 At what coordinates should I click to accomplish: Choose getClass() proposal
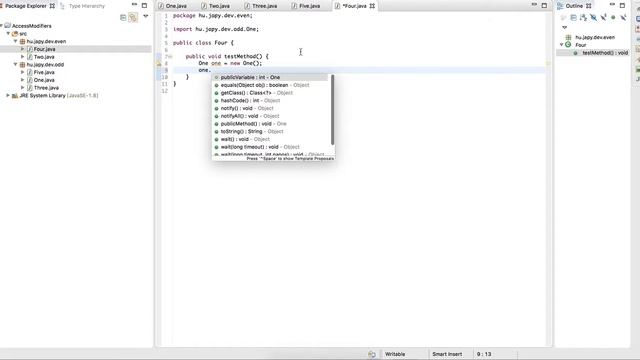(x=270, y=93)
